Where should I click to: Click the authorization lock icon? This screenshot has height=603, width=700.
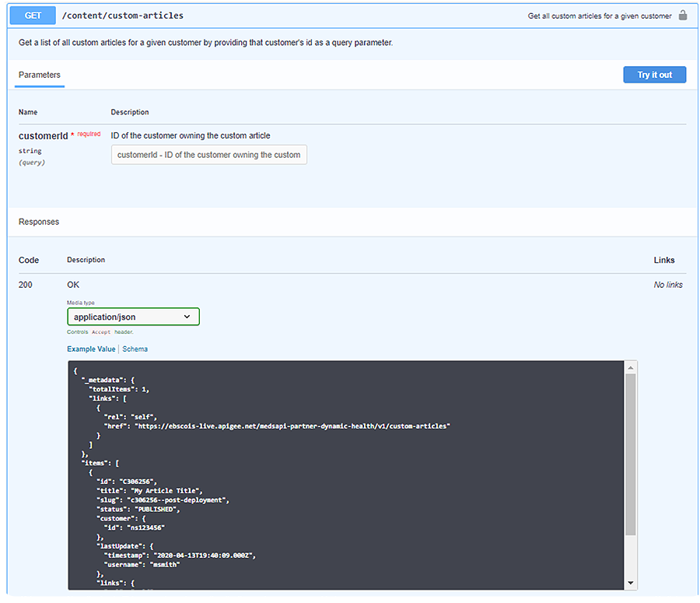[682, 16]
